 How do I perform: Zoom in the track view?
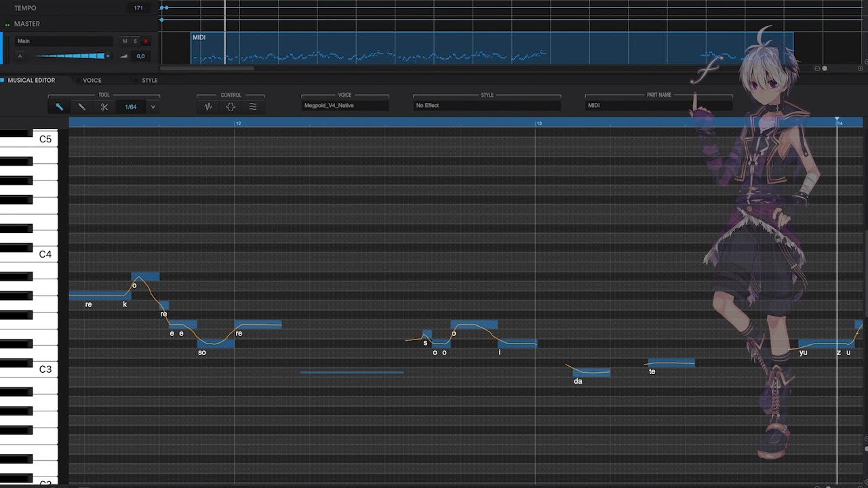click(x=860, y=68)
